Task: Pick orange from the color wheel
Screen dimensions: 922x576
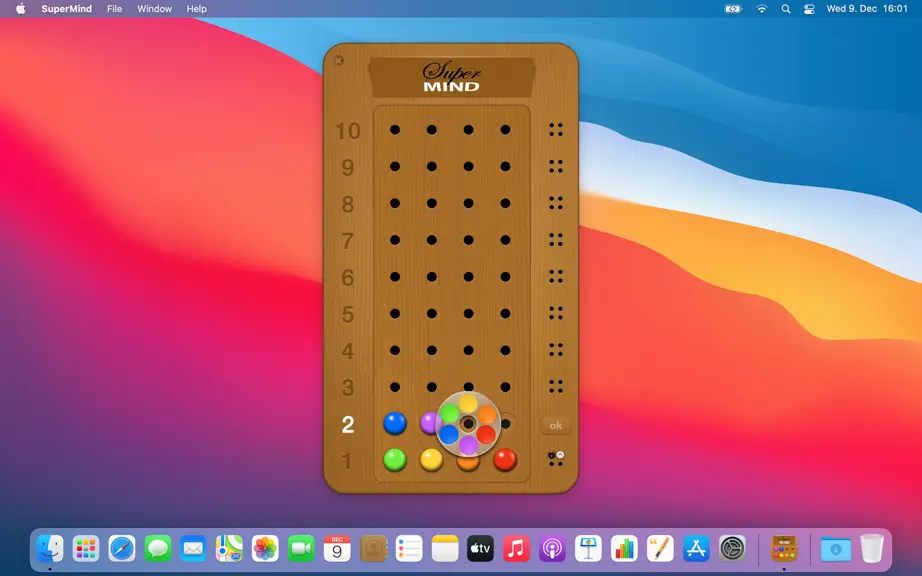Action: pyautogui.click(x=487, y=414)
